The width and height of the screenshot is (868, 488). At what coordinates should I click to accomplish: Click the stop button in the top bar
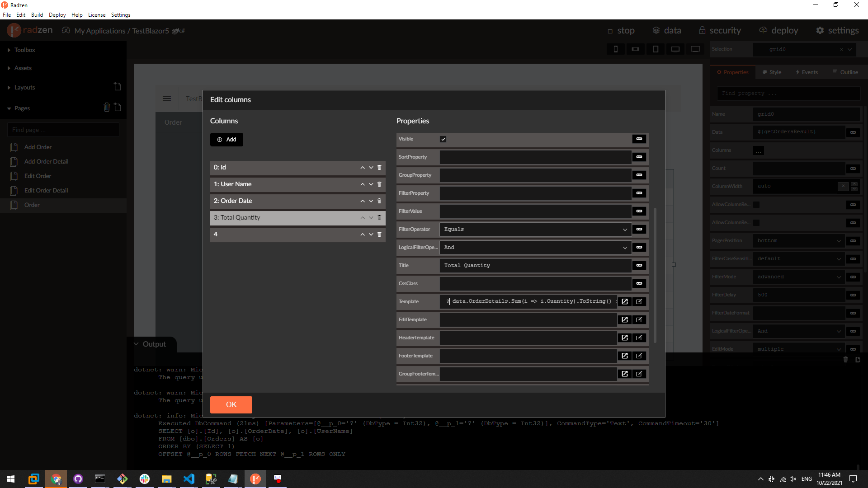tap(621, 31)
